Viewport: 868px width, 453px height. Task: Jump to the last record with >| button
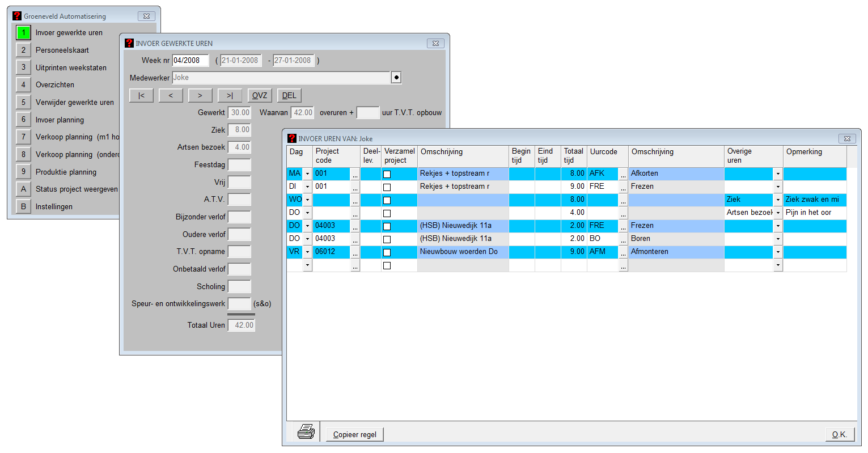(230, 95)
